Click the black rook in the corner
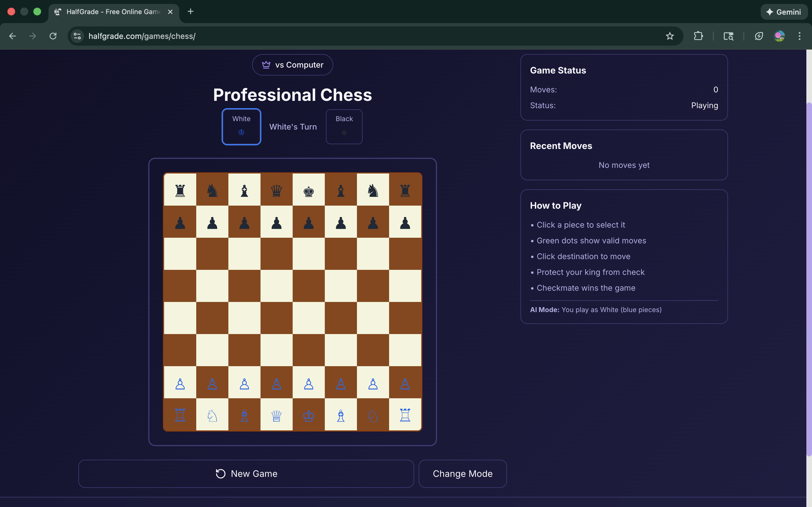812x507 pixels. [x=180, y=190]
